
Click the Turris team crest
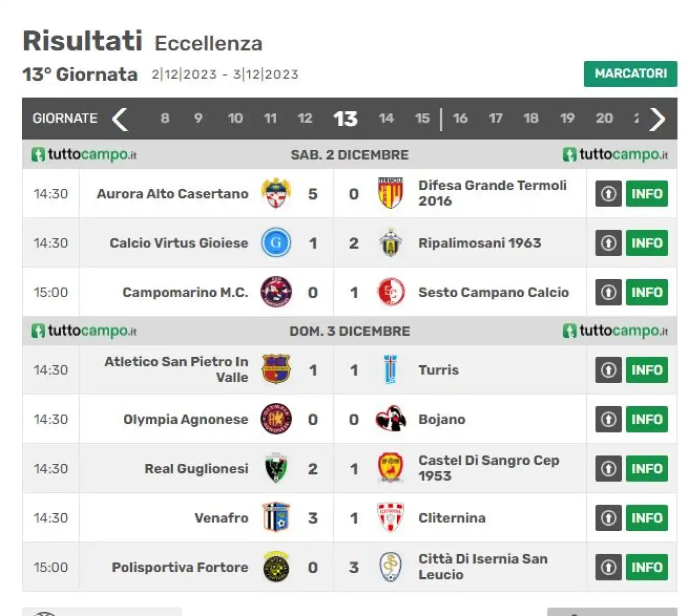[x=390, y=370]
